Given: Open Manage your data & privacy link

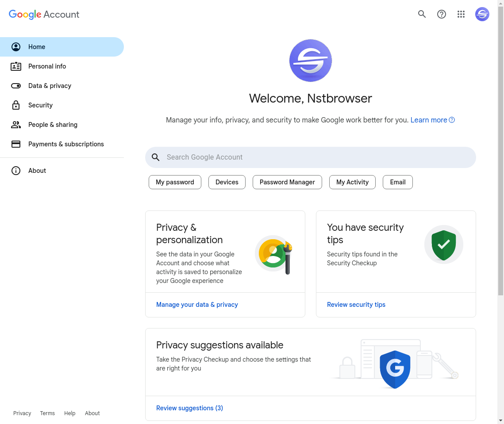Looking at the screenshot, I should [x=197, y=305].
